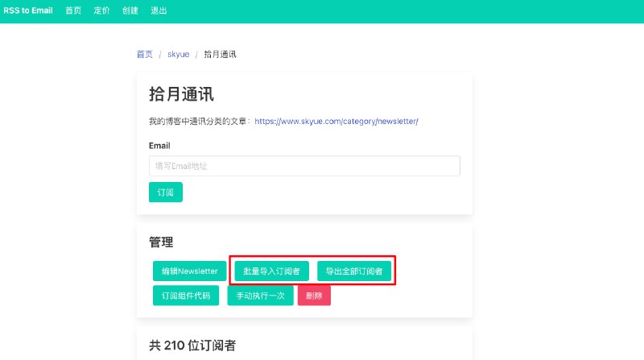Image resolution: width=644 pixels, height=360 pixels.
Task: Click the RSS to Email brand logo
Action: tap(27, 11)
